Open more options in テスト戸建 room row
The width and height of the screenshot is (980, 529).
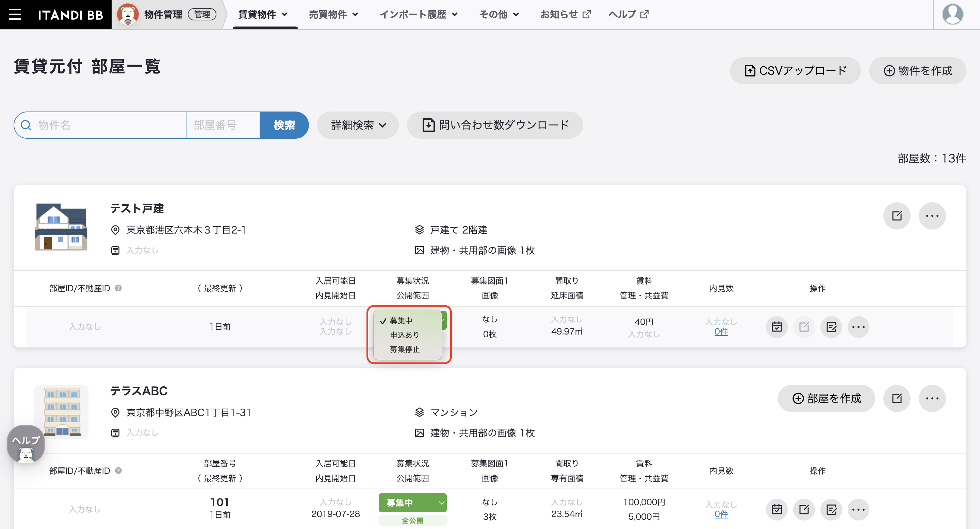(x=858, y=327)
